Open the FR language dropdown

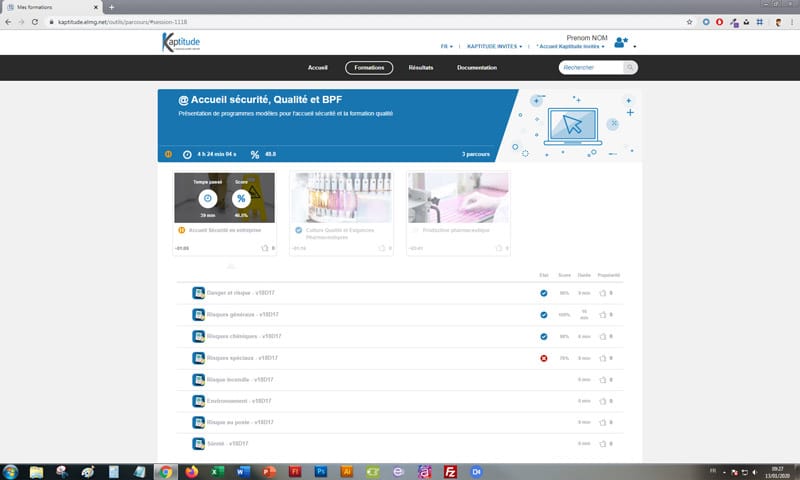click(x=447, y=46)
